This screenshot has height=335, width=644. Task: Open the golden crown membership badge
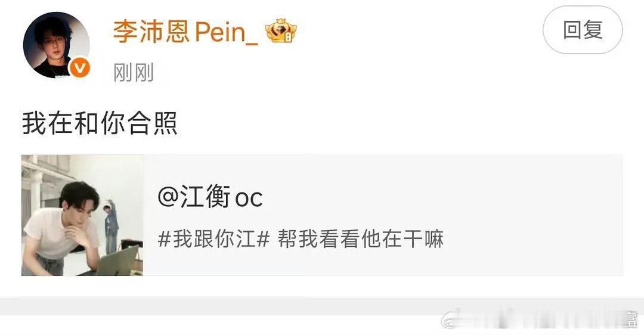(x=281, y=31)
